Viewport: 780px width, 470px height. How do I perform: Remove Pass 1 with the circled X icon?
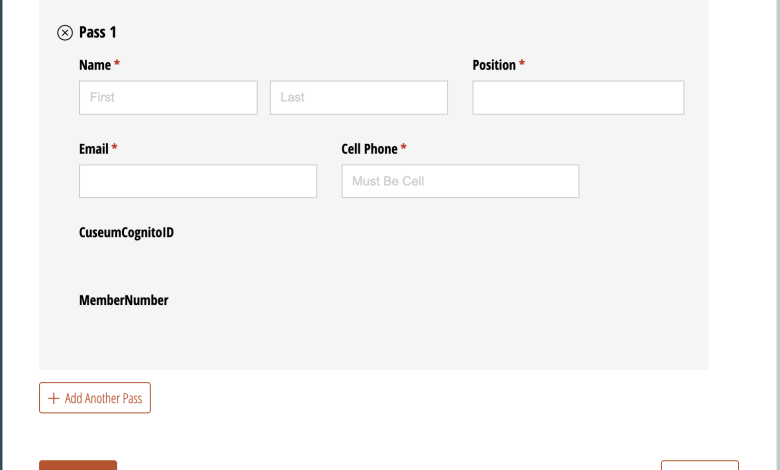tap(65, 33)
